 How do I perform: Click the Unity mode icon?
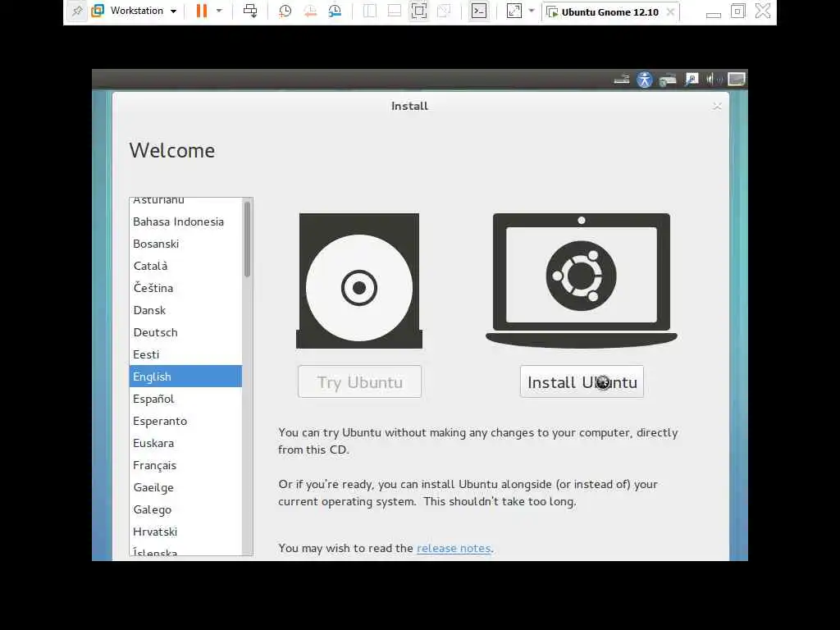[x=444, y=11]
